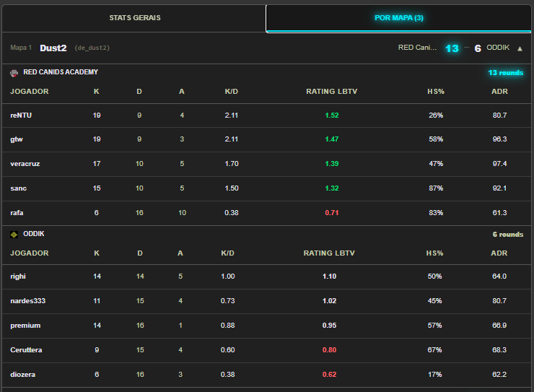Open player veracruz profile
The height and width of the screenshot is (392, 534).
point(25,164)
